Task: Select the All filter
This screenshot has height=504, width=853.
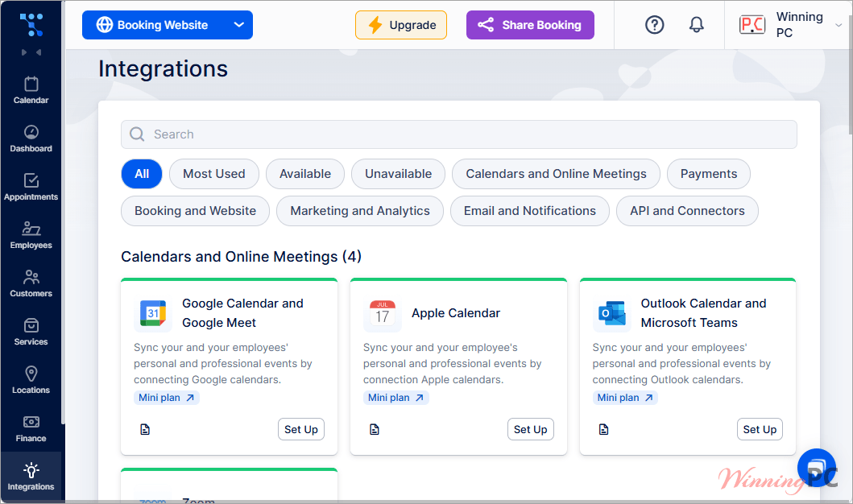Action: (x=142, y=174)
